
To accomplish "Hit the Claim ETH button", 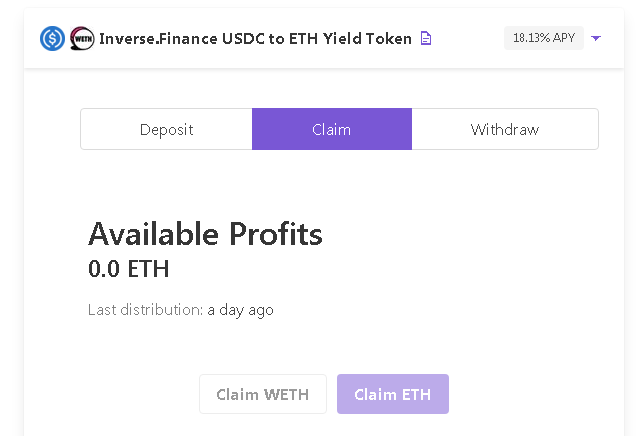I will click(393, 394).
